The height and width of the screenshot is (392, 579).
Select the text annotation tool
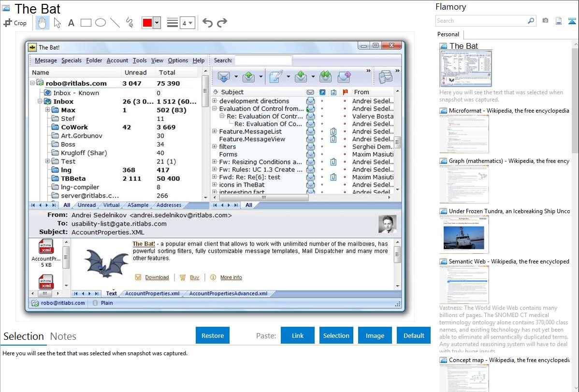(71, 23)
